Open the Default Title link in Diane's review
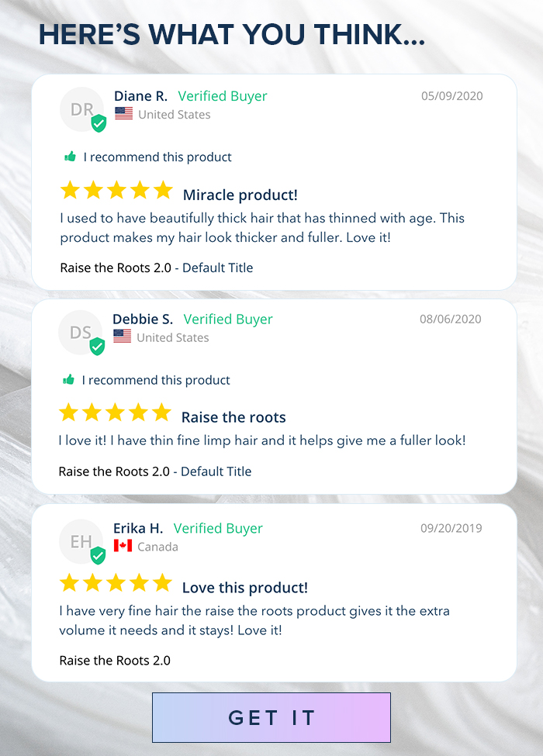The image size is (543, 756). (217, 268)
